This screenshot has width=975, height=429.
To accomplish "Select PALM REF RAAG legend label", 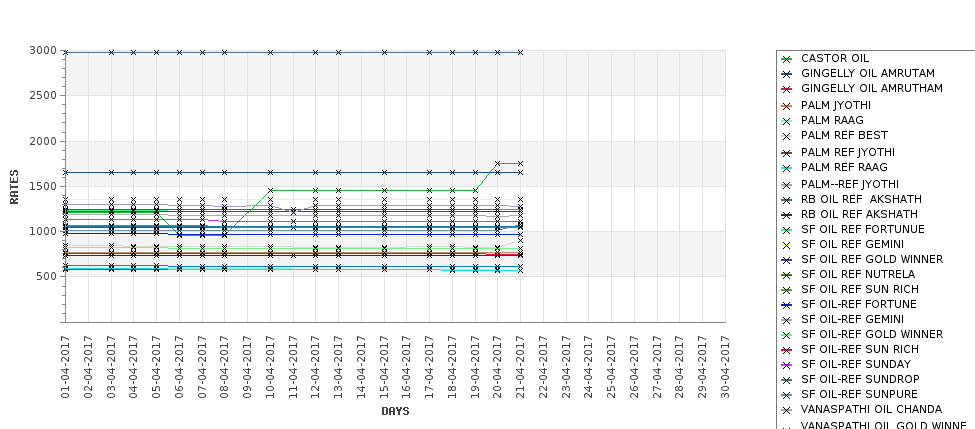I will 844,167.
